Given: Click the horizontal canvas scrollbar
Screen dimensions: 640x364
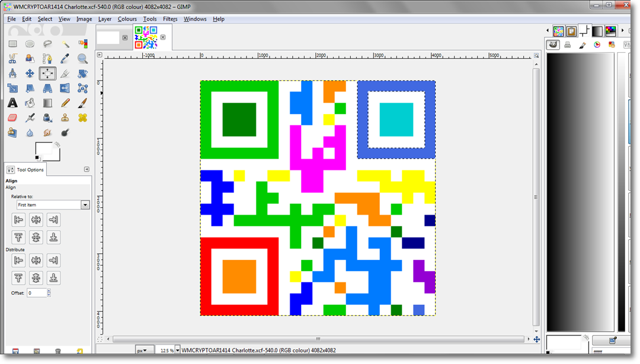Looking at the screenshot, I should pos(318,339).
